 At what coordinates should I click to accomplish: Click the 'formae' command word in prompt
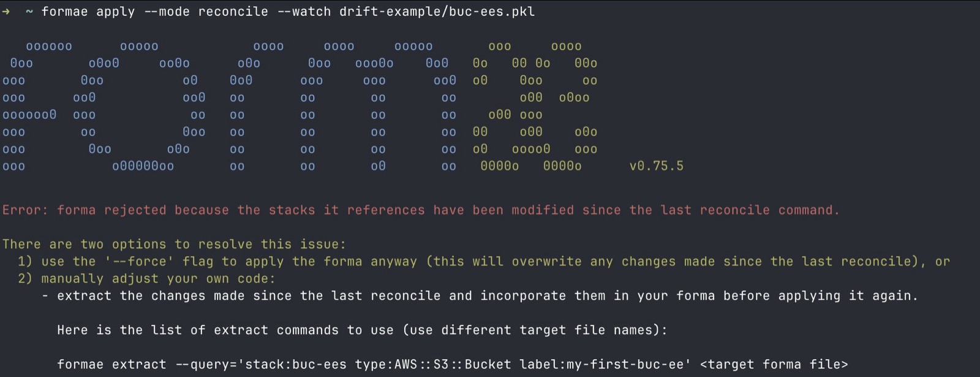(64, 12)
